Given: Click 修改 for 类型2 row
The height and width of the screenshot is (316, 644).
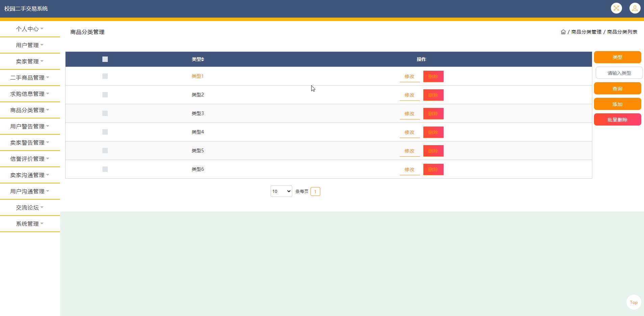Looking at the screenshot, I should point(410,95).
